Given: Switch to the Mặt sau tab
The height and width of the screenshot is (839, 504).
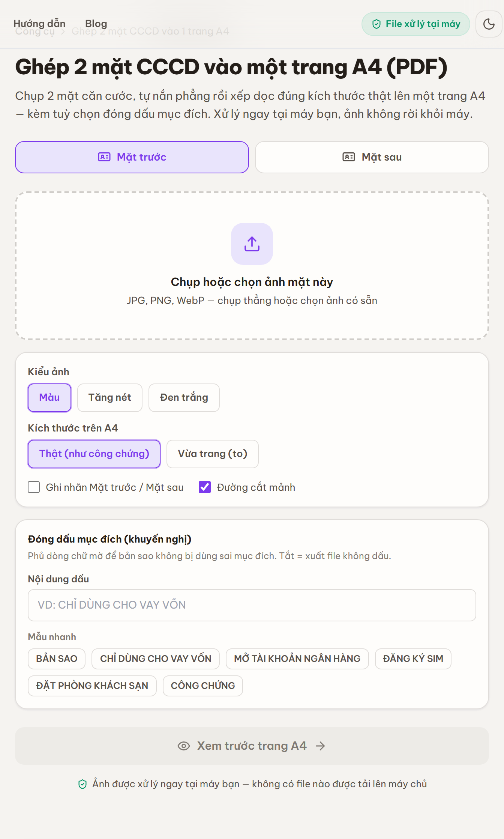Looking at the screenshot, I should 372,157.
